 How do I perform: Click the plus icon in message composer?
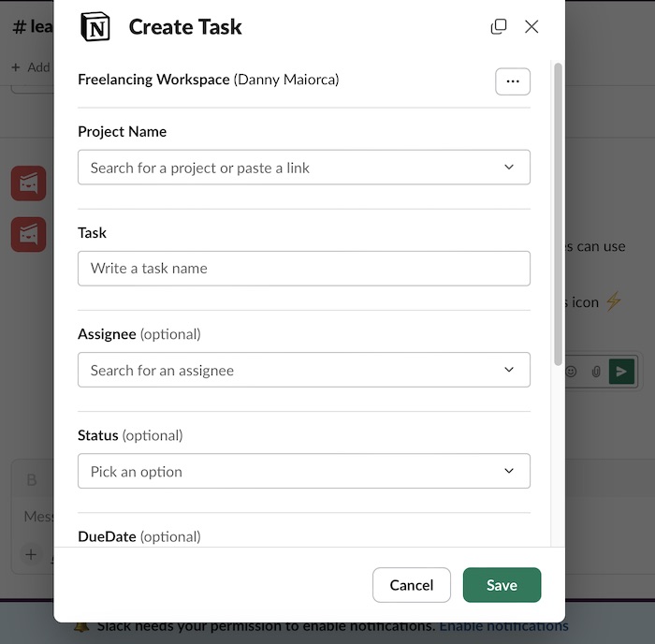(31, 554)
